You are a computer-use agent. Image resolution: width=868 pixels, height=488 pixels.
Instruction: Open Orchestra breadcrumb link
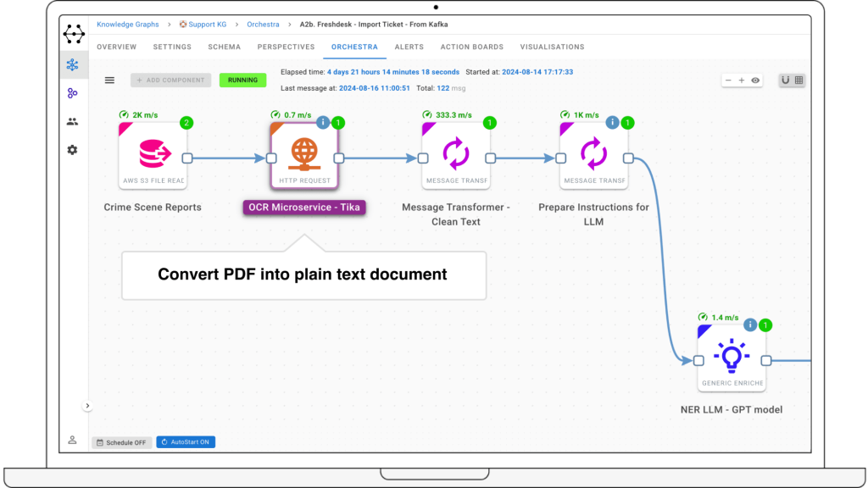point(263,25)
